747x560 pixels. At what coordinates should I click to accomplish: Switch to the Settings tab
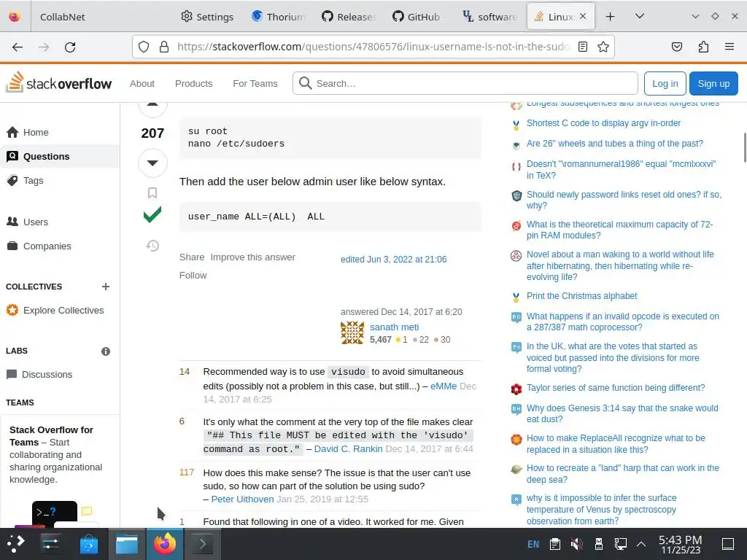point(207,17)
